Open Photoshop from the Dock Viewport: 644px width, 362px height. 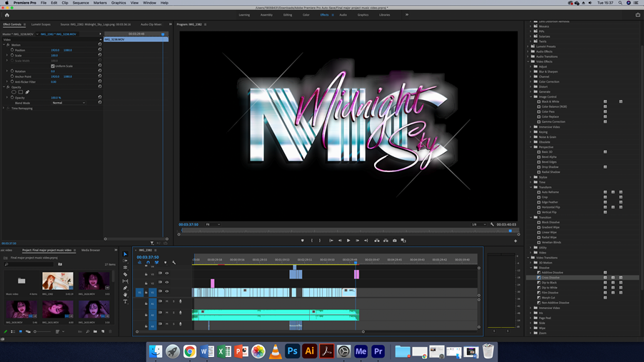pyautogui.click(x=292, y=351)
